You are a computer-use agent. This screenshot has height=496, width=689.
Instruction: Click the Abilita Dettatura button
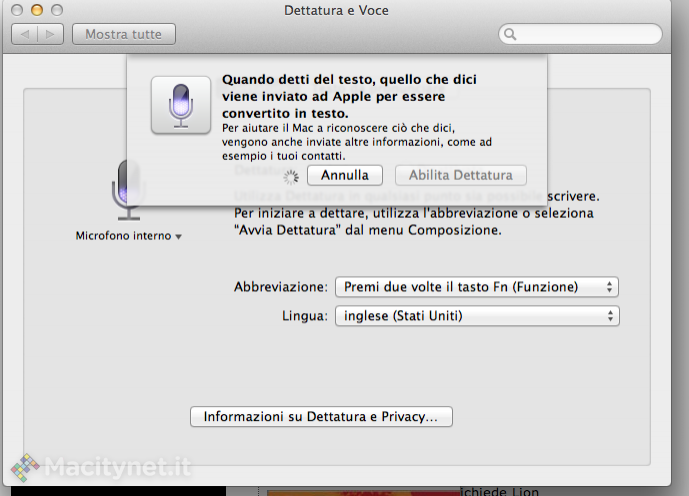click(461, 175)
